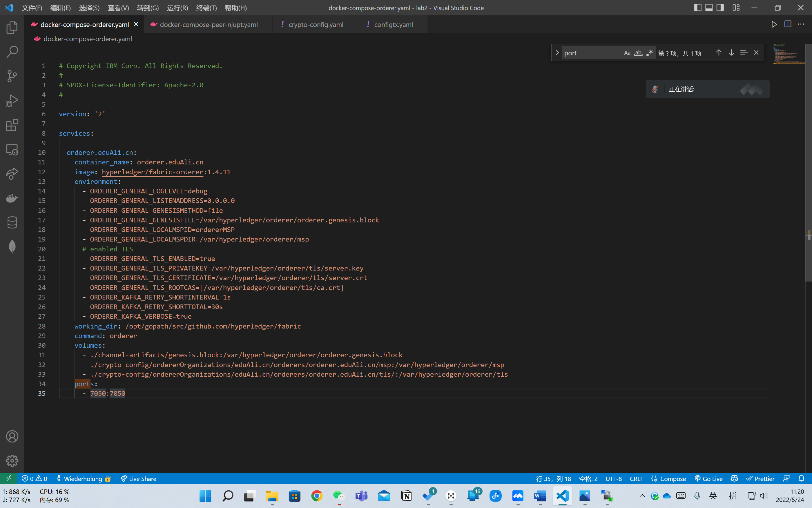Open the 转到(G) menu
This screenshot has height=508, width=812.
click(x=148, y=8)
